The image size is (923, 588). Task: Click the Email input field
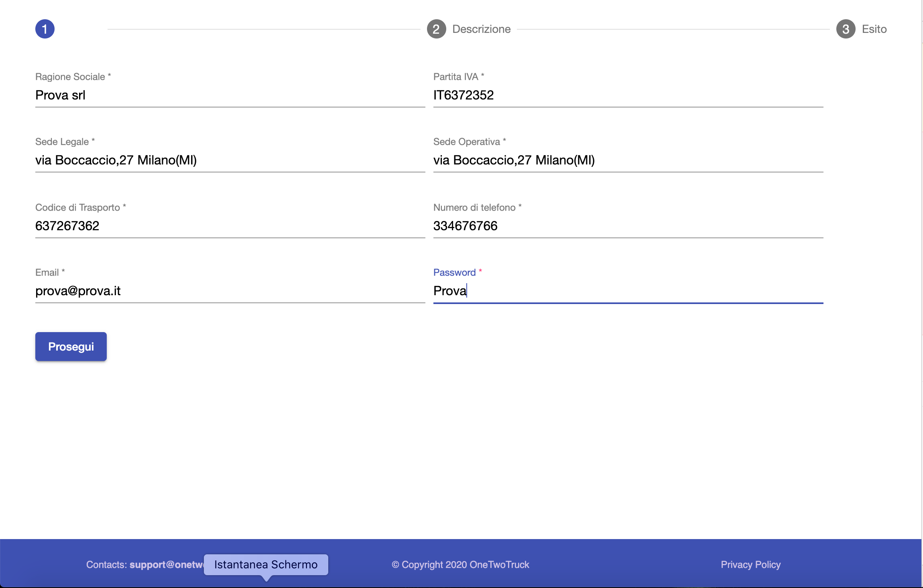(230, 291)
